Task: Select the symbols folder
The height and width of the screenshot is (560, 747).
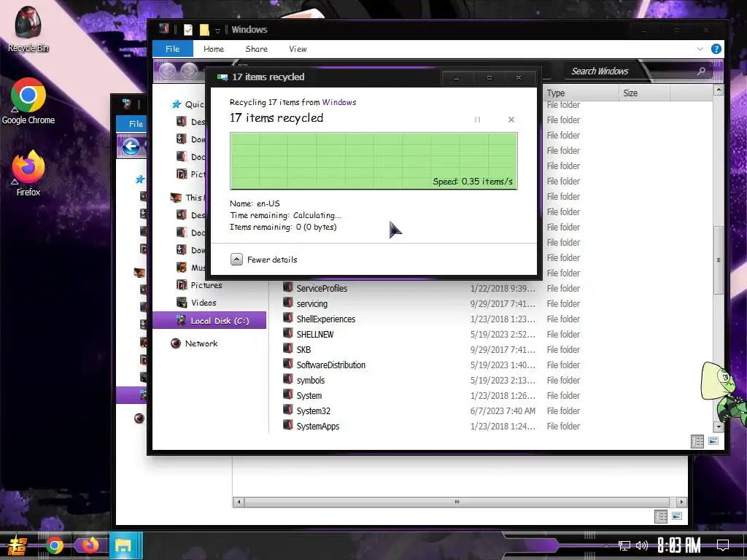Action: (x=311, y=380)
